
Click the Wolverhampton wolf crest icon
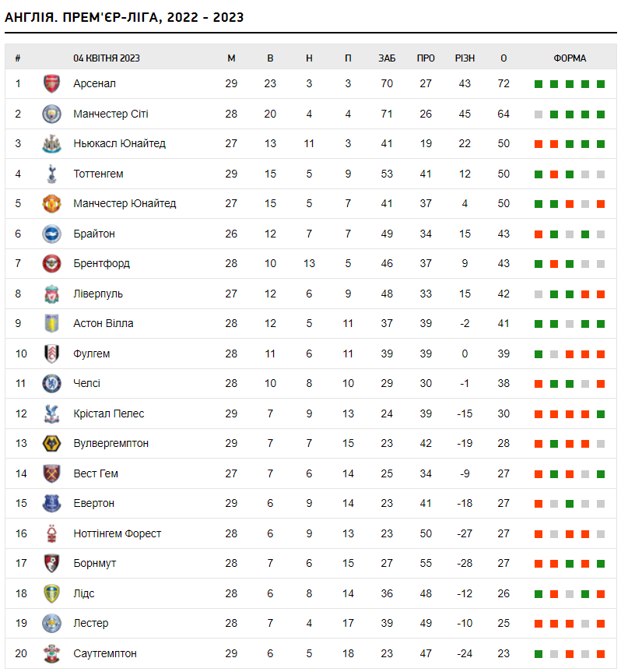pos(51,443)
